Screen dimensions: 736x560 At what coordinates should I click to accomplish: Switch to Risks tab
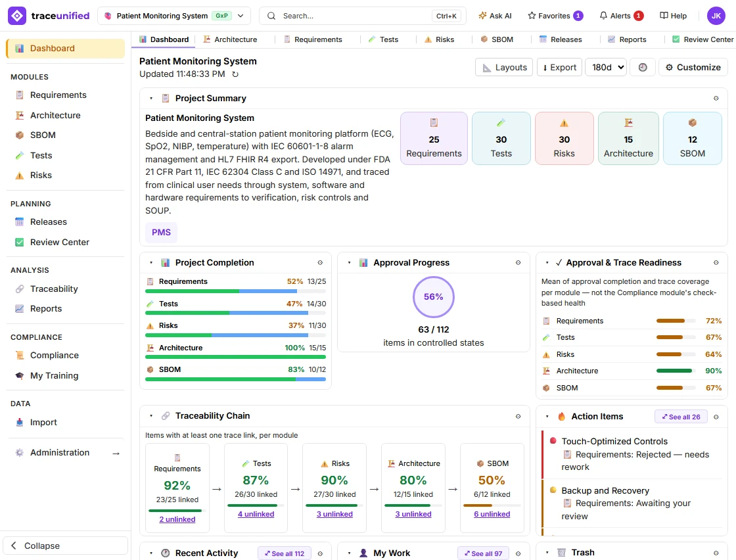440,40
